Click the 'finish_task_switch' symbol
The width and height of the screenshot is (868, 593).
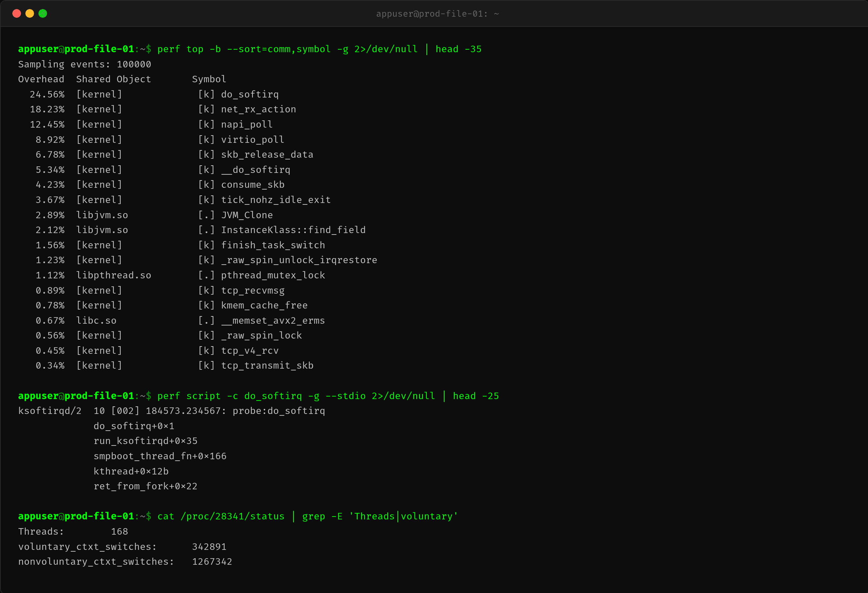(273, 245)
